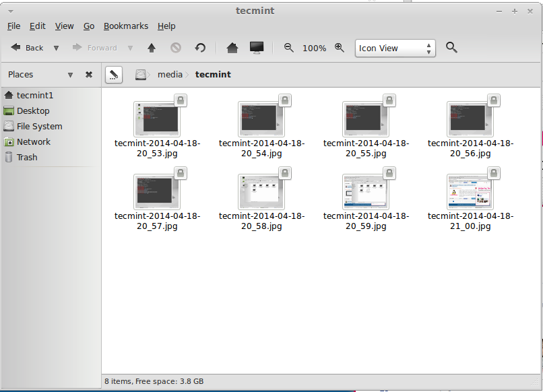
Task: Select thumbnail of tecmint-2014-04-18-20_56.jpg
Action: [x=470, y=119]
